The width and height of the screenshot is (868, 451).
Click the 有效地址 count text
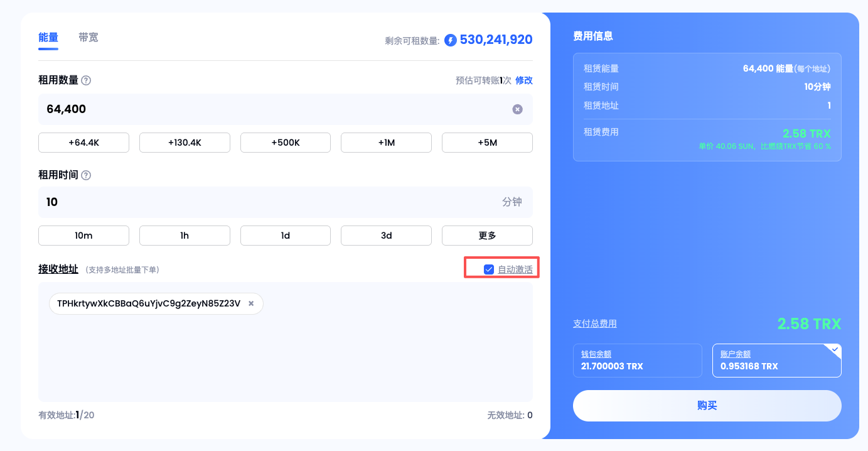click(67, 415)
